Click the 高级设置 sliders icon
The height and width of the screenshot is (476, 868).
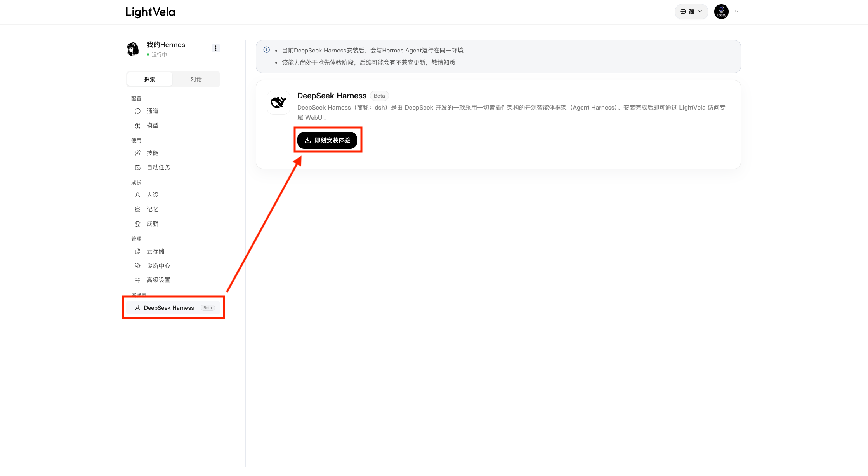pos(137,280)
